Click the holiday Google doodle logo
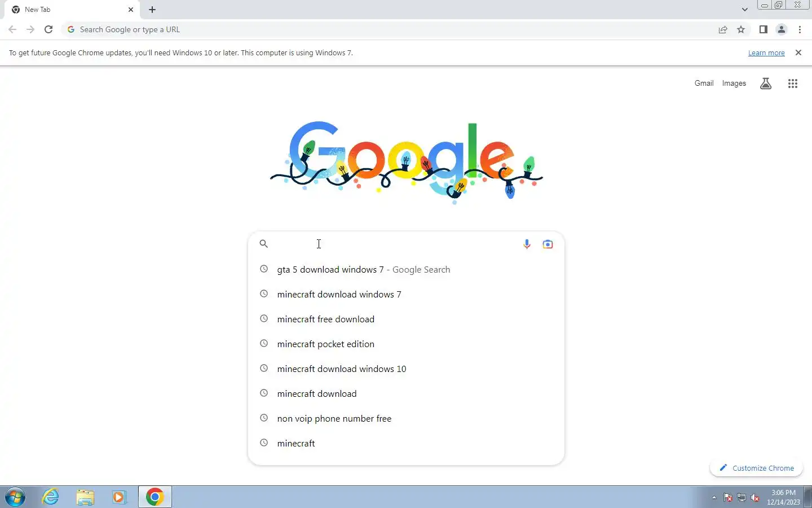 coord(406,161)
